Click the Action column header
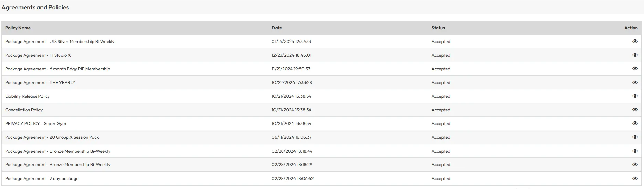 tap(631, 28)
